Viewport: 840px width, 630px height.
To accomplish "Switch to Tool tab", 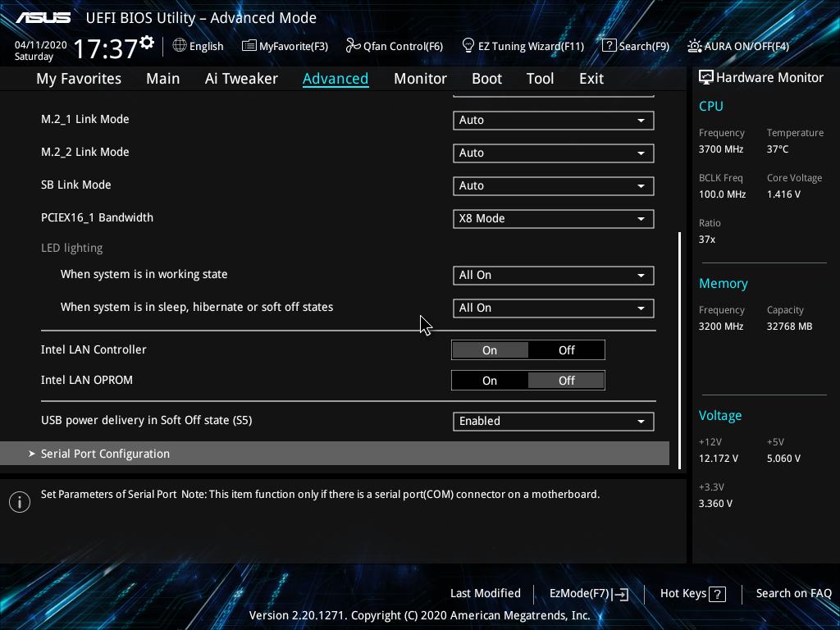I will 540,78.
